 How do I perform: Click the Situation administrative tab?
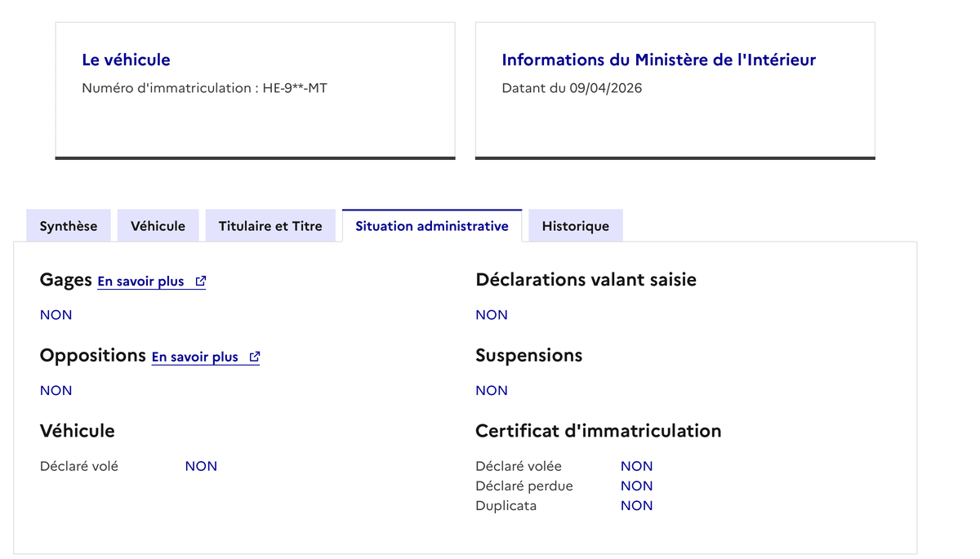click(x=432, y=226)
